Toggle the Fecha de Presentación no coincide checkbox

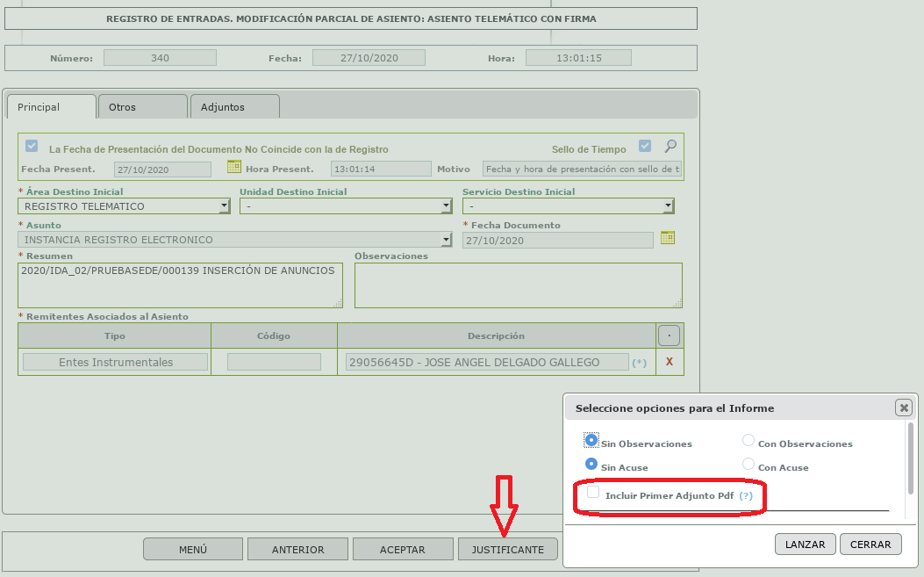tap(32, 146)
